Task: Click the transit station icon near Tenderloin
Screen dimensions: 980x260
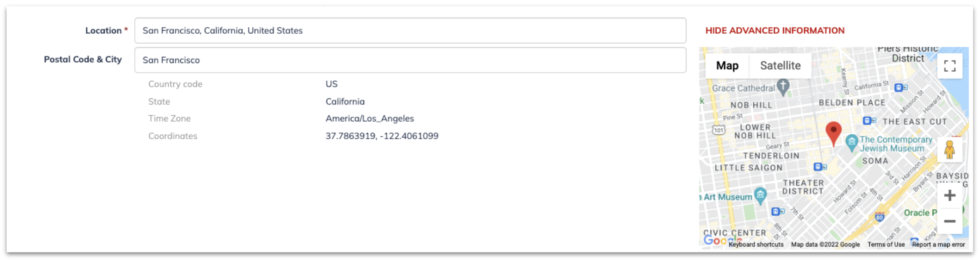Action: click(820, 167)
